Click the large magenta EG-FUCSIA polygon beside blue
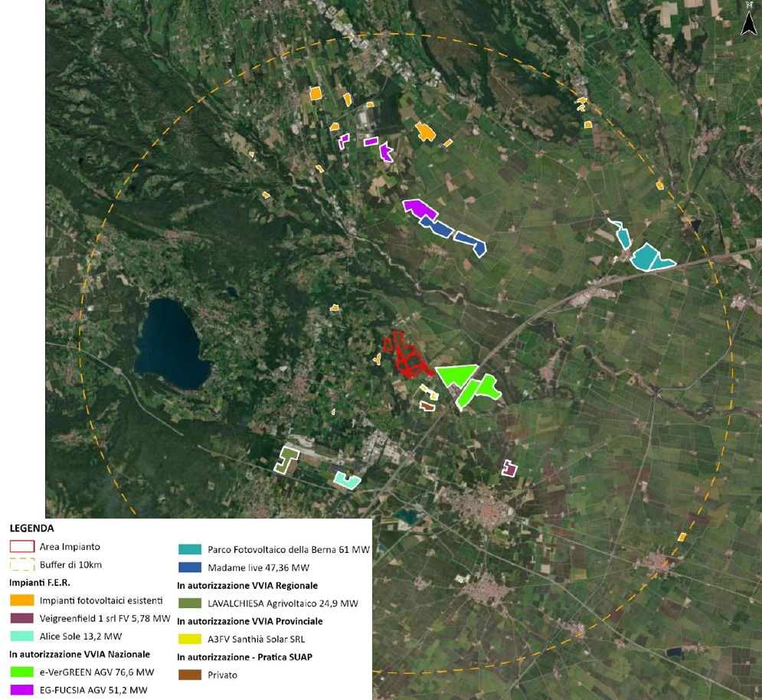This screenshot has width=762, height=700. [x=420, y=208]
